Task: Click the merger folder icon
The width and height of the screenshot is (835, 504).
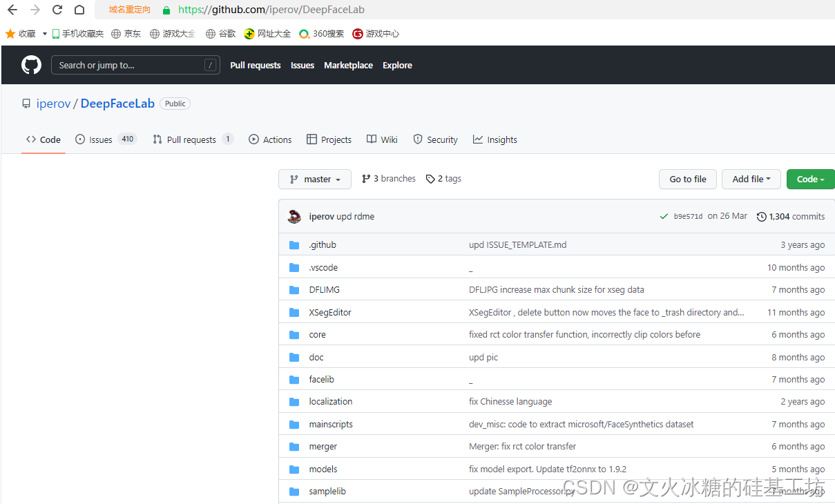Action: (294, 447)
